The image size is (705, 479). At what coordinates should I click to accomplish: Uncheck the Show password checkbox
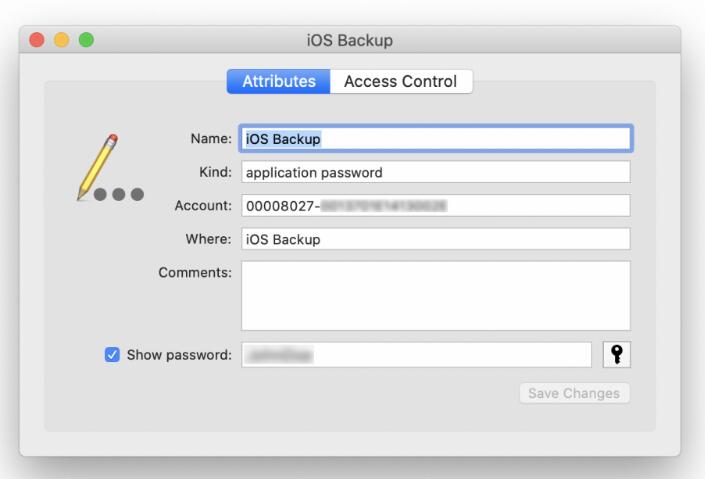(112, 355)
